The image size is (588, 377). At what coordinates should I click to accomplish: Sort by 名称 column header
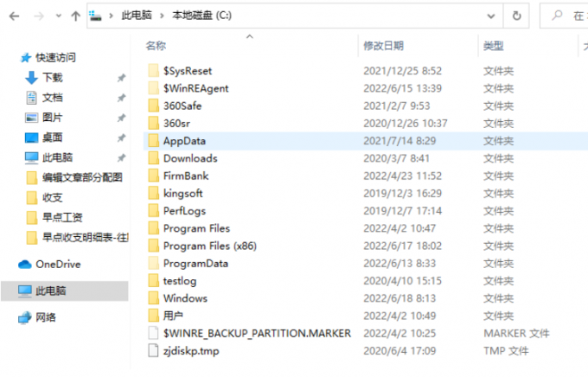(x=156, y=46)
